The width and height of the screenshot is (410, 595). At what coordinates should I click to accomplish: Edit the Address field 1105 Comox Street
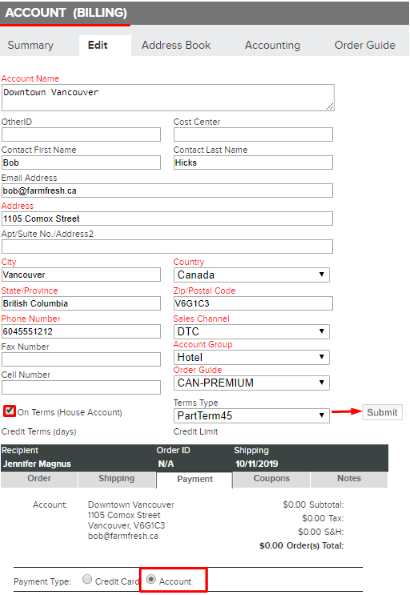click(167, 219)
